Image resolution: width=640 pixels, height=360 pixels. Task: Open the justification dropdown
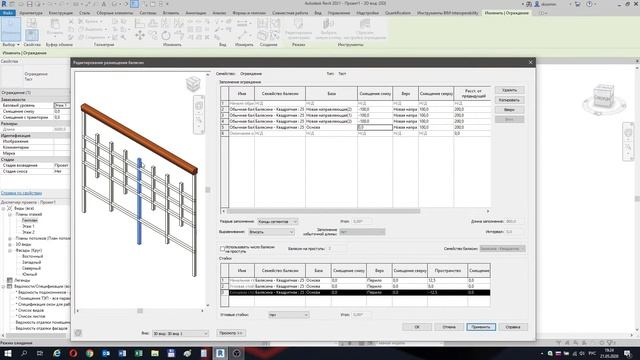click(271, 232)
